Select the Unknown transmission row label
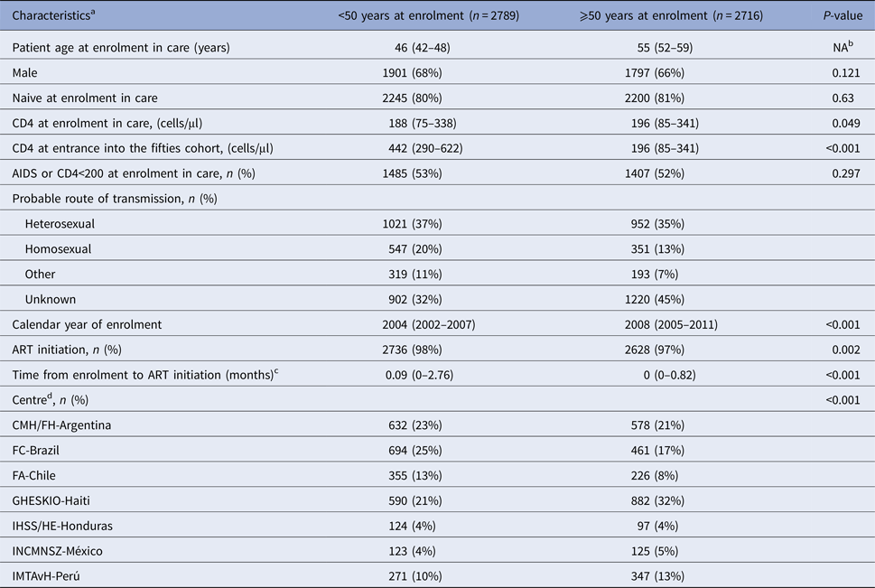 point(51,298)
